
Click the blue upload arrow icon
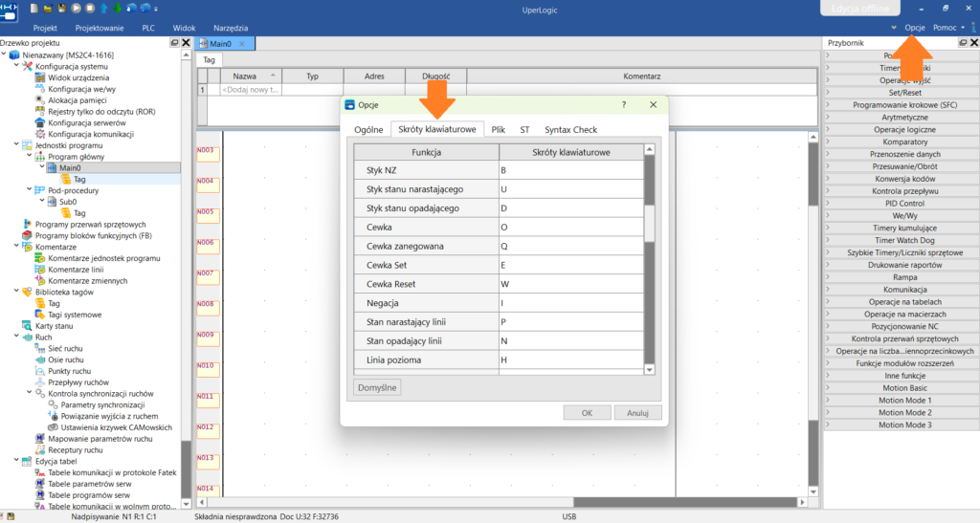coord(103,8)
